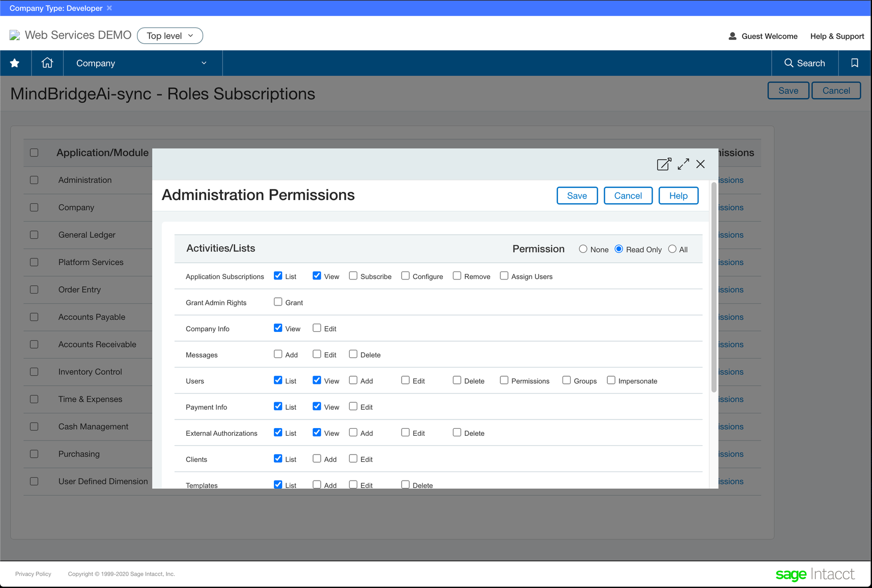872x588 pixels.
Task: Expand the dialog with the maximize arrows icon
Action: pos(683,164)
